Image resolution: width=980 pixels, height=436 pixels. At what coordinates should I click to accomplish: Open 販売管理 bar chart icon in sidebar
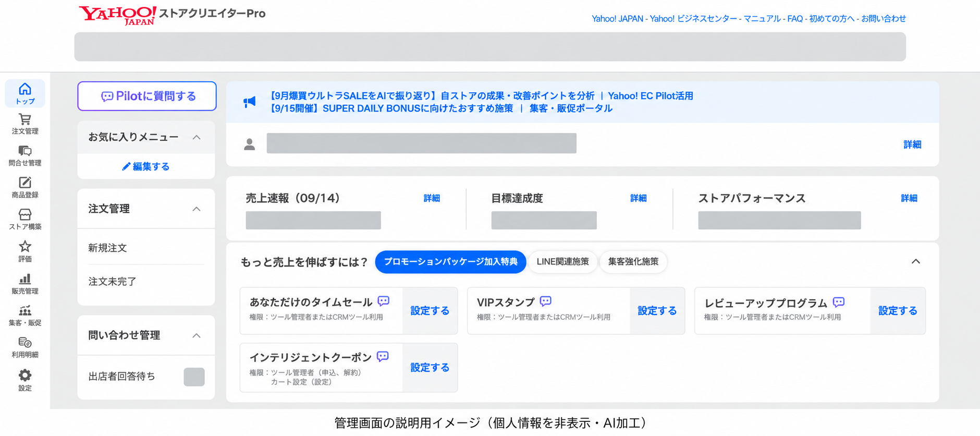pos(25,284)
